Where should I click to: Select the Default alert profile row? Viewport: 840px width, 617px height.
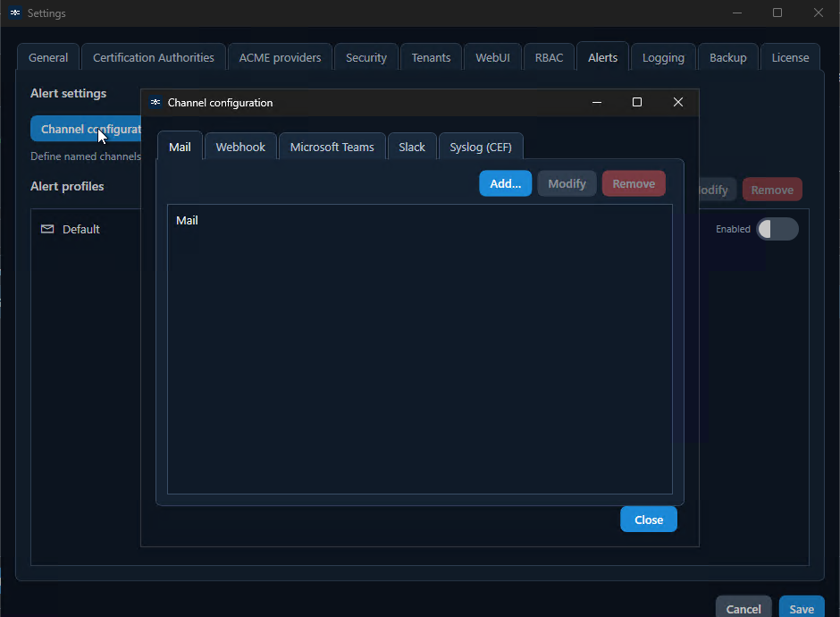click(86, 229)
